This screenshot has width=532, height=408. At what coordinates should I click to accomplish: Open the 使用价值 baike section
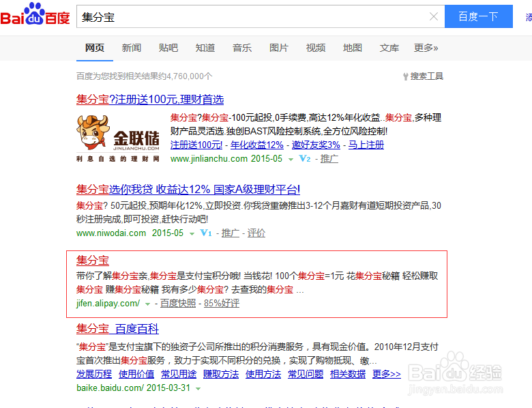(136, 374)
